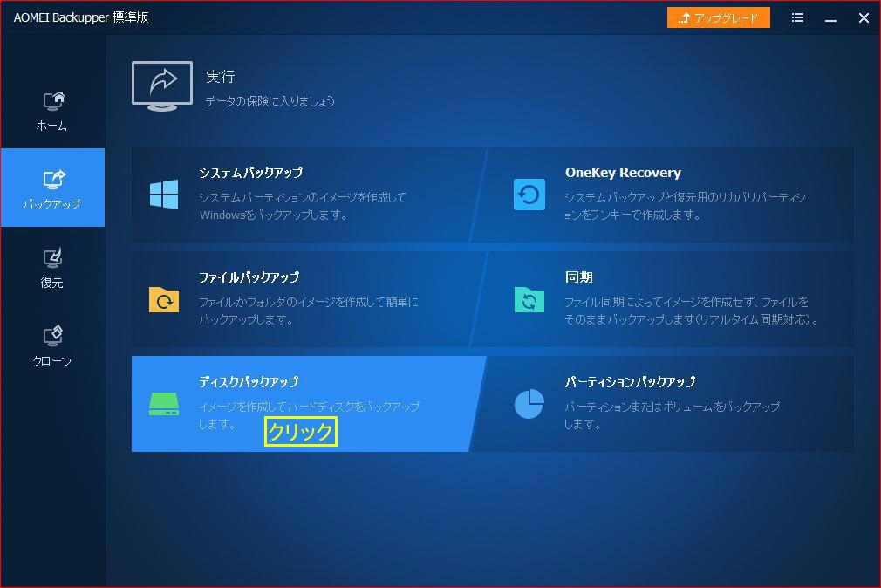Image resolution: width=881 pixels, height=588 pixels.
Task: Click the Home sidebar icon
Action: [x=54, y=101]
